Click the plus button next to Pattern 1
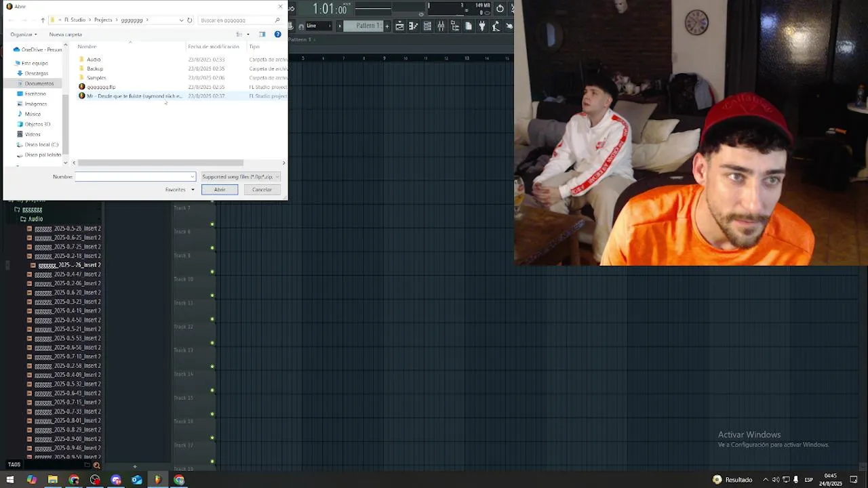 (387, 26)
